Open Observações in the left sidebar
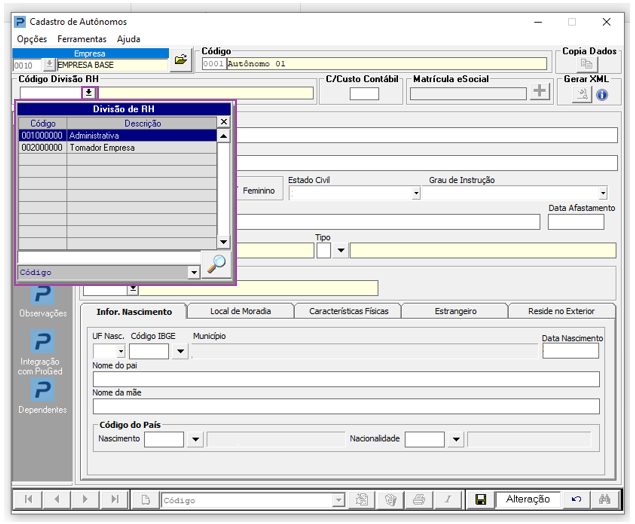This screenshot has height=524, width=635. (43, 296)
